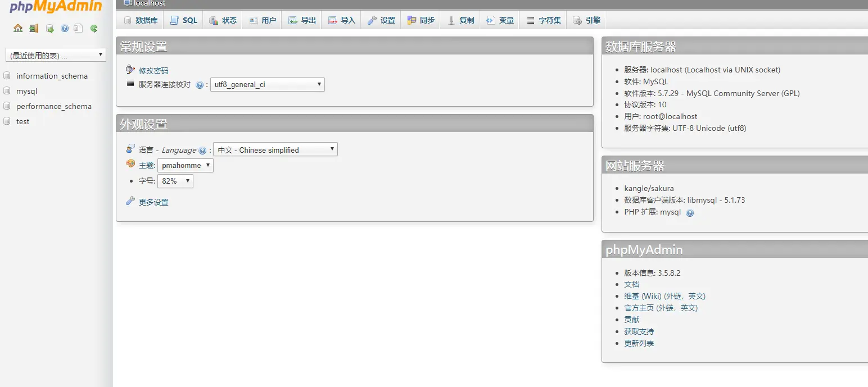The height and width of the screenshot is (387, 868).
Task: Click the text 数据库客户端版本: libmysql - 5.1.73
Action: point(685,200)
